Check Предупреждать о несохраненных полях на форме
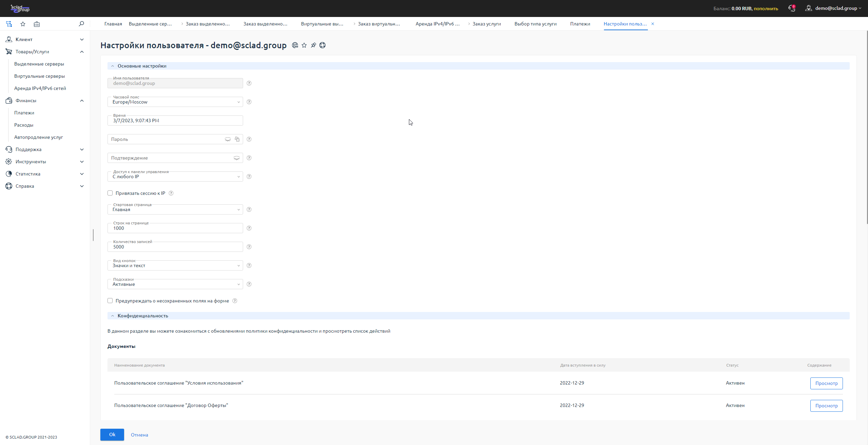The image size is (868, 445). pyautogui.click(x=110, y=301)
